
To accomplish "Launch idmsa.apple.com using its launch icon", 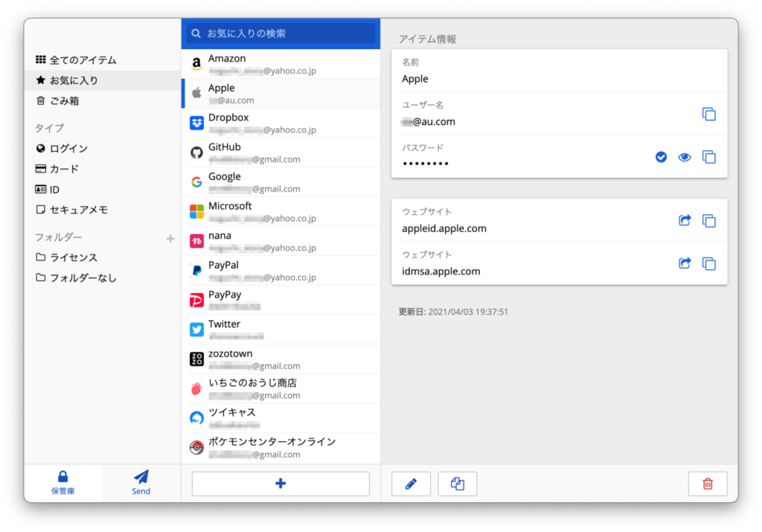I will tap(685, 263).
